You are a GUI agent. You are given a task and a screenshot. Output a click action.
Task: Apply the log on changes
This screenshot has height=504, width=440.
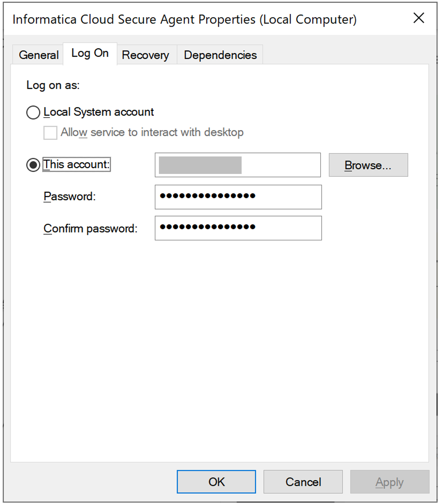(390, 481)
